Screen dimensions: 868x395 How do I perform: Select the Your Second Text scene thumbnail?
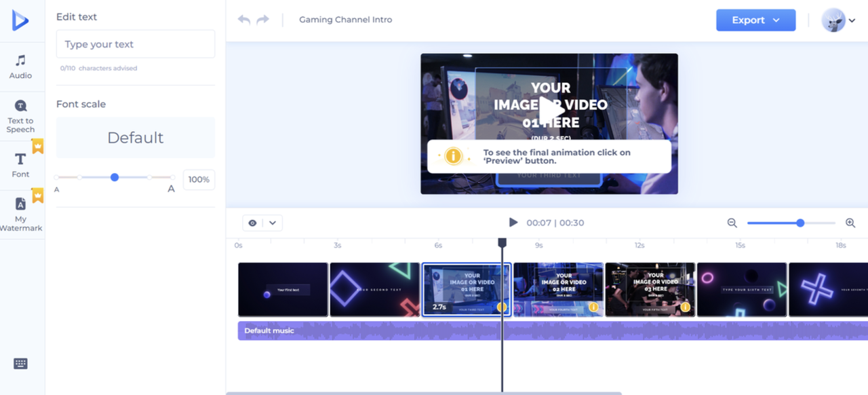pyautogui.click(x=375, y=290)
